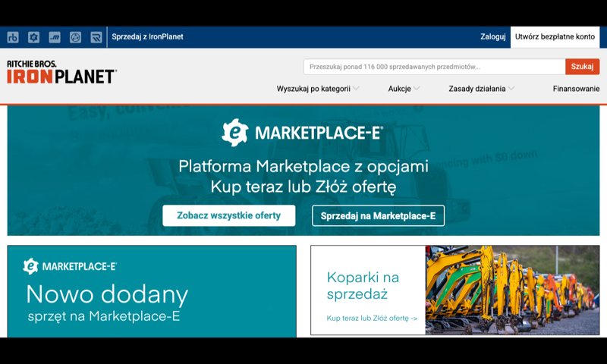The height and width of the screenshot is (364, 607).
Task: Go to Finansowanie page
Action: tap(576, 89)
